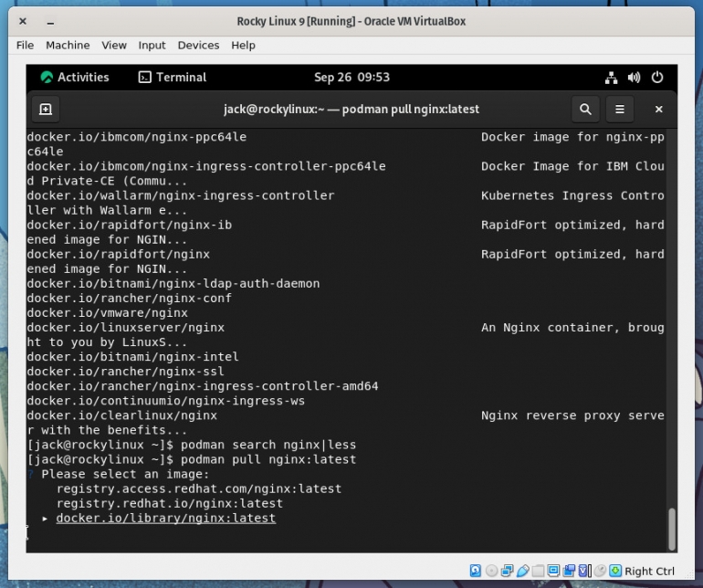Click the terminal search magnifier button

point(585,109)
